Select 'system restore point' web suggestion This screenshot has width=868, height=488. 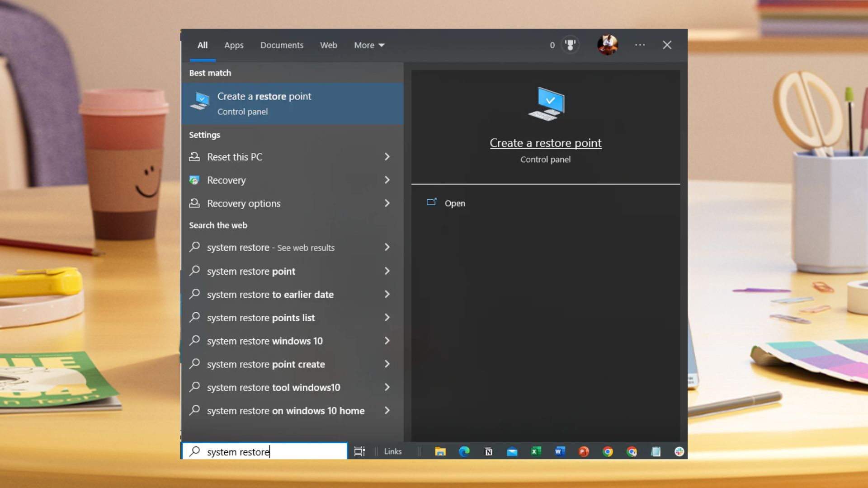[292, 271]
